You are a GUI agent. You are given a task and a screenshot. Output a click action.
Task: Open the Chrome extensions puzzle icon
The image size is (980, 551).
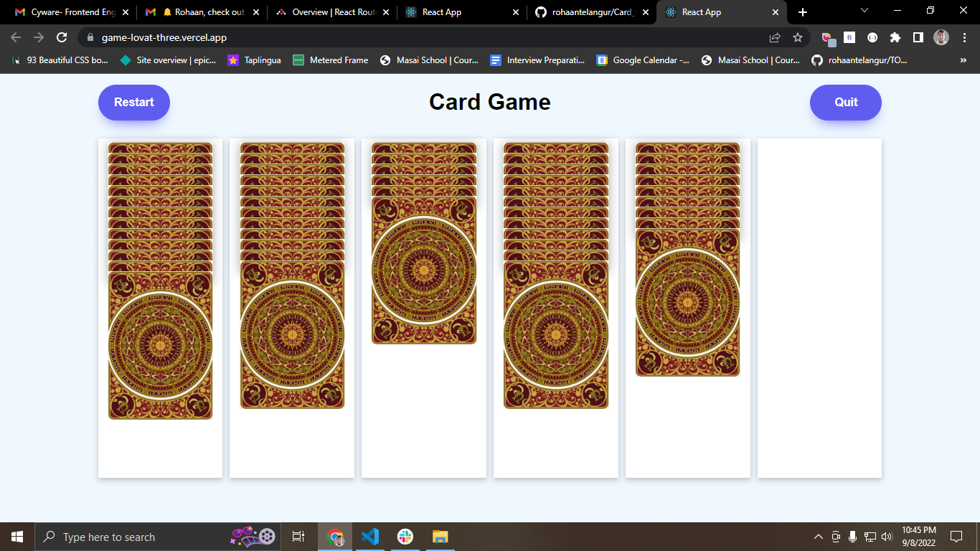895,37
